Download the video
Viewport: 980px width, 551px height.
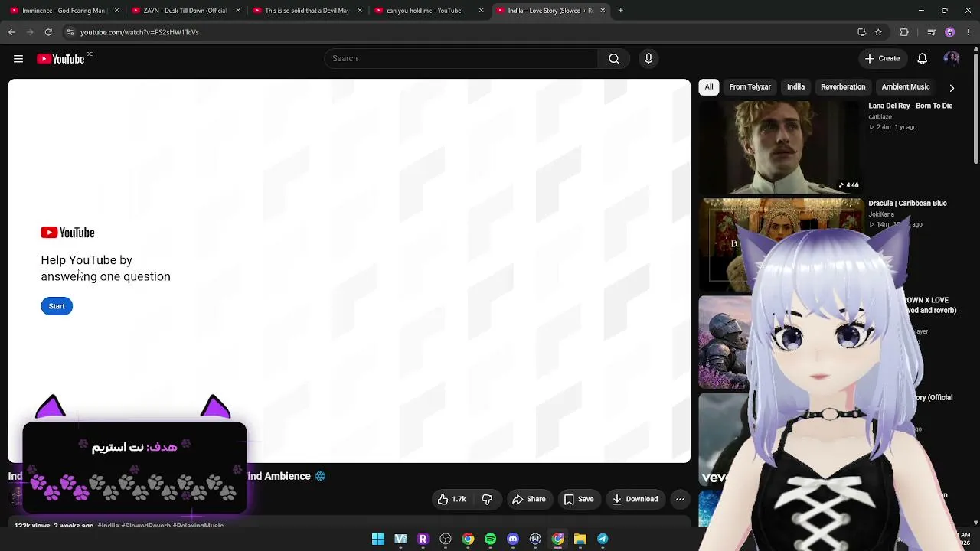coord(635,500)
